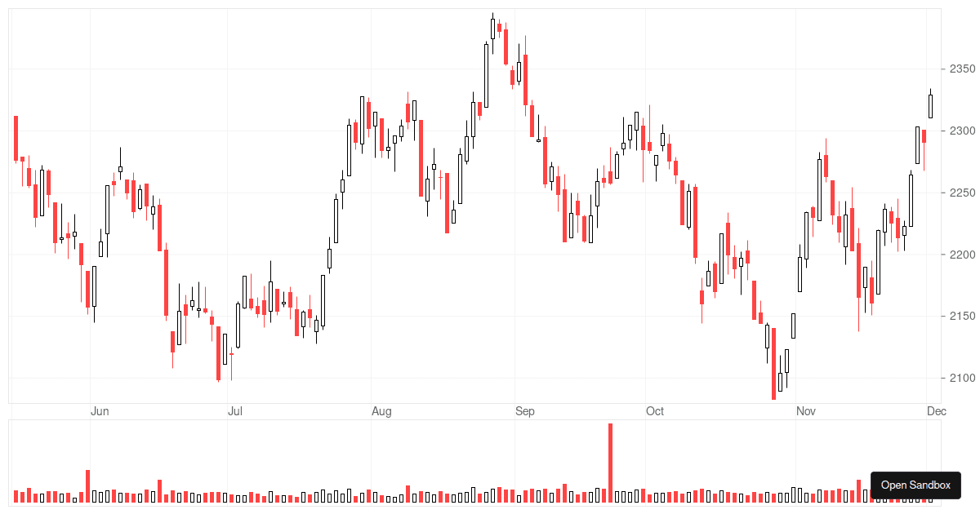Select the Jul label on the x-axis
The image size is (980, 514).
tap(235, 411)
